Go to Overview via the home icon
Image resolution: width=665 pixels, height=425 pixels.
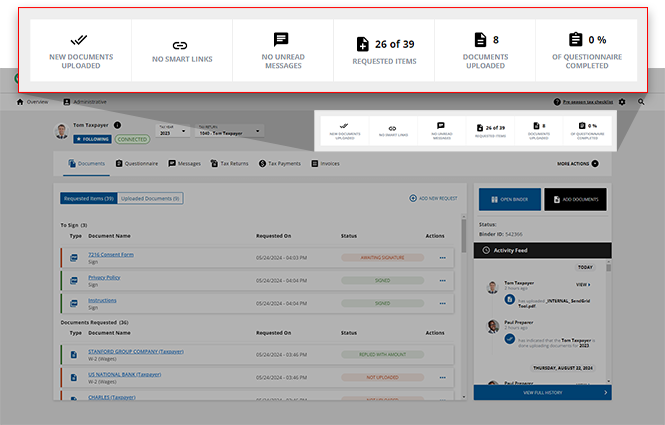click(20, 102)
